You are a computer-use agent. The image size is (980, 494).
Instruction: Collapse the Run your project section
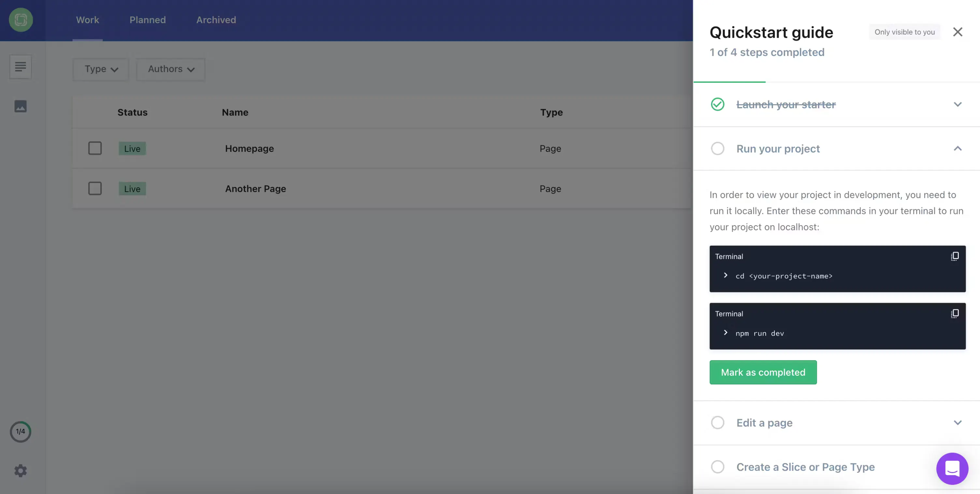click(x=958, y=149)
